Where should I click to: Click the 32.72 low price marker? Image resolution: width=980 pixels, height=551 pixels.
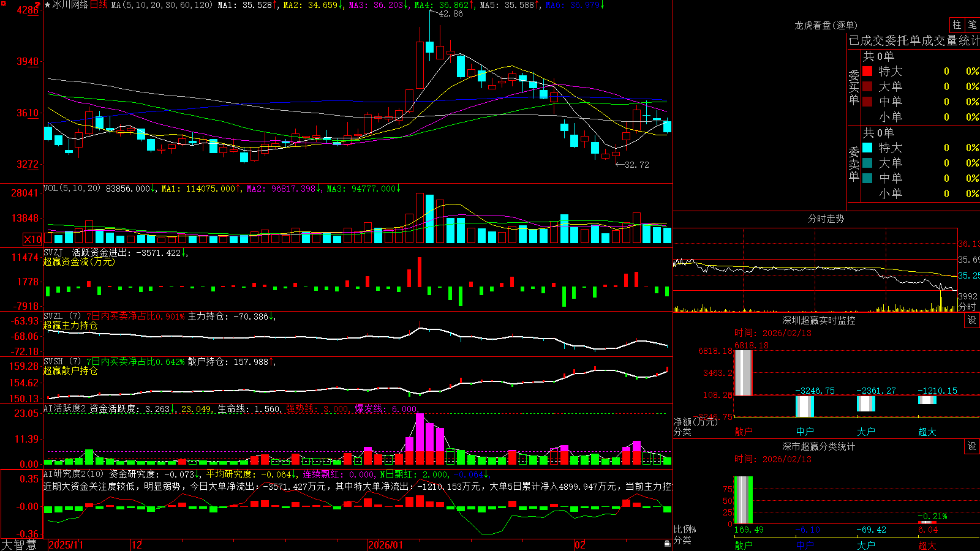click(x=637, y=165)
